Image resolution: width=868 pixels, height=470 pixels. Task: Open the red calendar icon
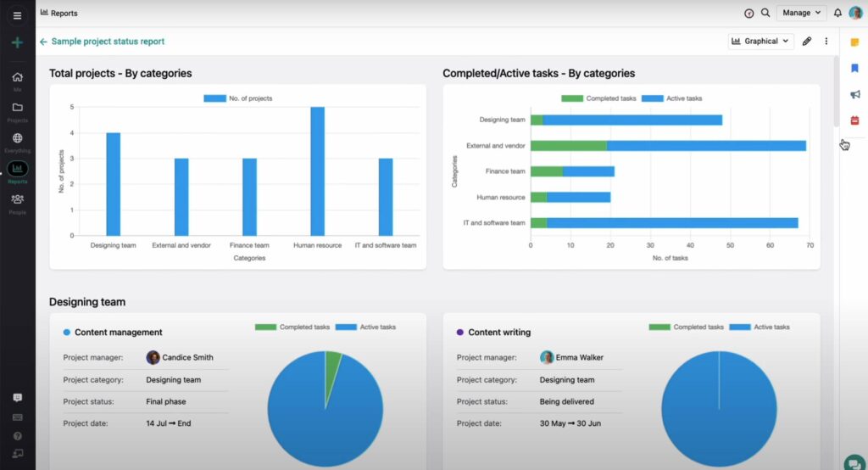pyautogui.click(x=854, y=120)
